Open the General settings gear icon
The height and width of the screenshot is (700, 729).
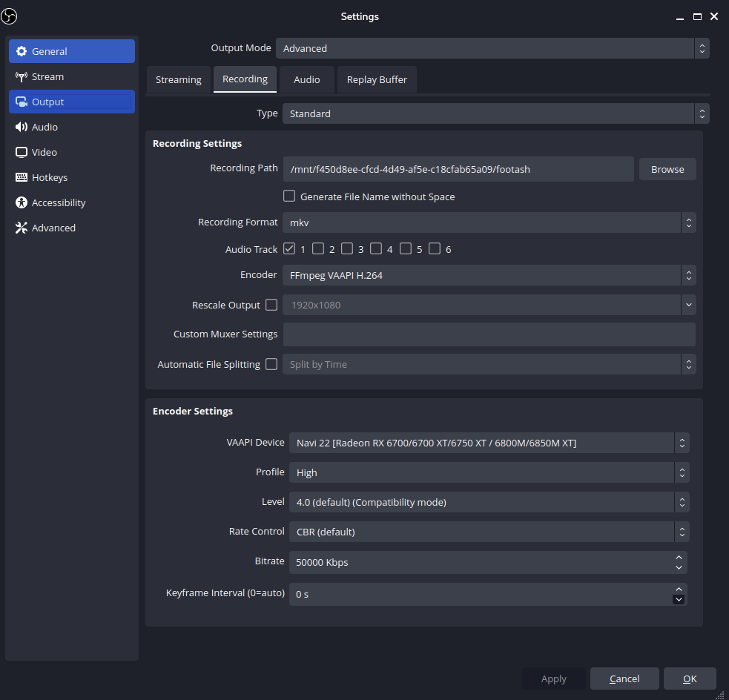click(22, 51)
